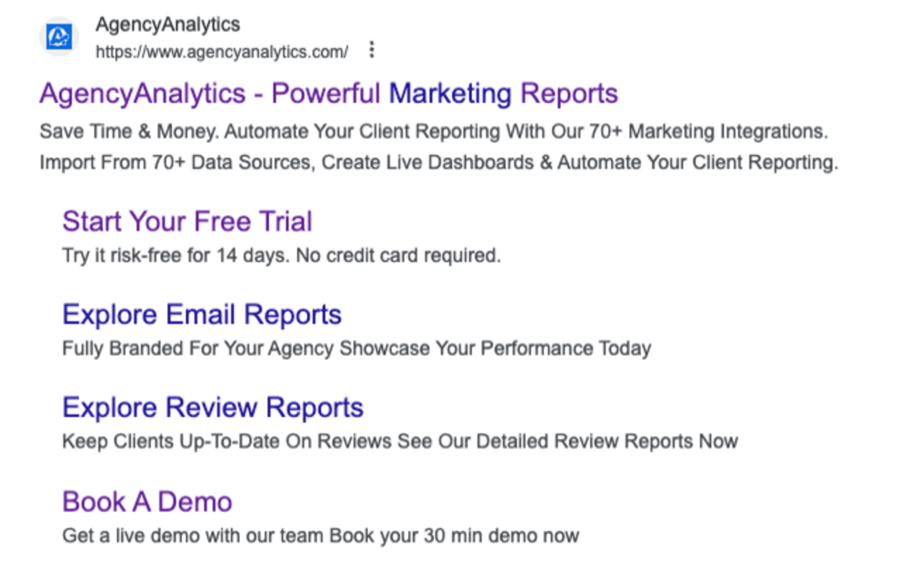Click the review reports description line
This screenshot has height=579, width=924.
[x=400, y=441]
